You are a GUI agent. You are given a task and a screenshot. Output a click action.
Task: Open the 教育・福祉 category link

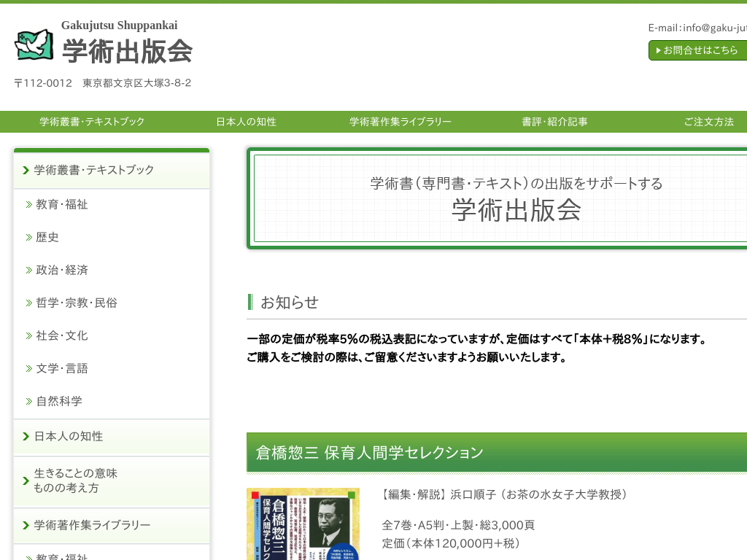[60, 204]
